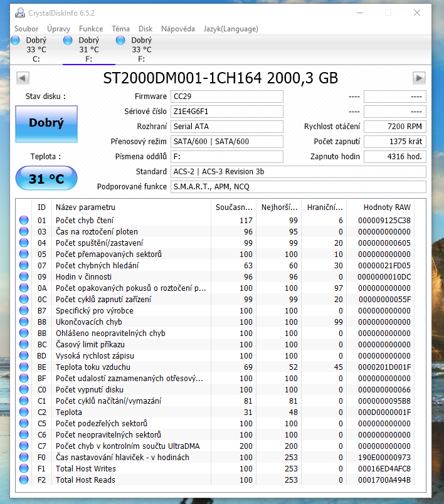This screenshot has height=504, width=444.
Task: Select the Hodin v činnosti parameter name
Action: pyautogui.click(x=83, y=276)
